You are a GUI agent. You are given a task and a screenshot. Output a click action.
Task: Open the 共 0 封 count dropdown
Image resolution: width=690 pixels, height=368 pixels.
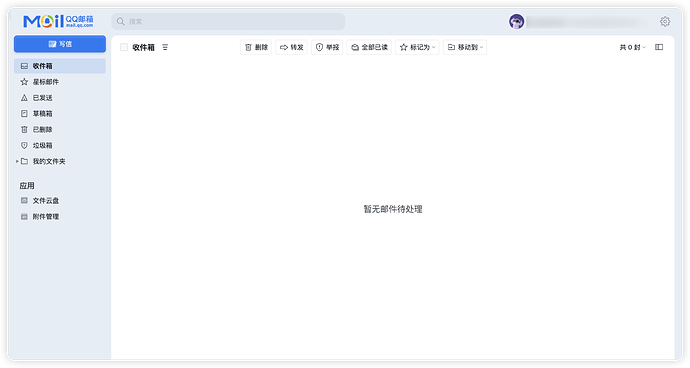click(x=633, y=47)
